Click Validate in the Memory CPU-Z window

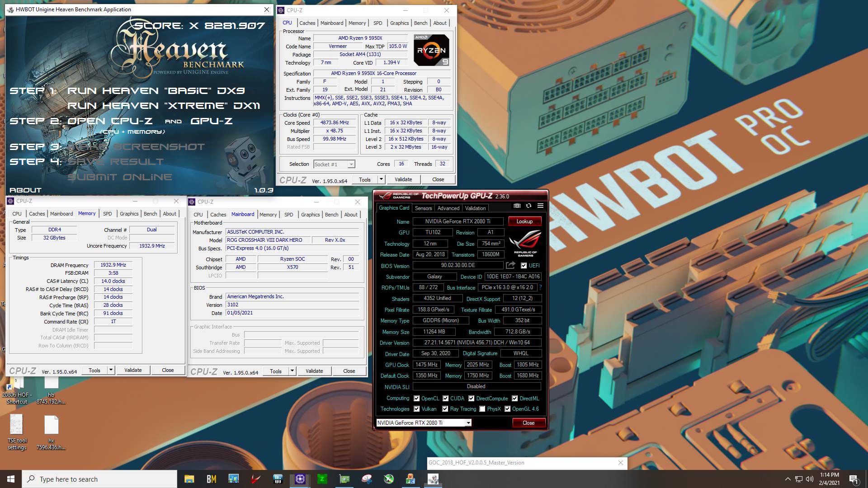pyautogui.click(x=133, y=370)
